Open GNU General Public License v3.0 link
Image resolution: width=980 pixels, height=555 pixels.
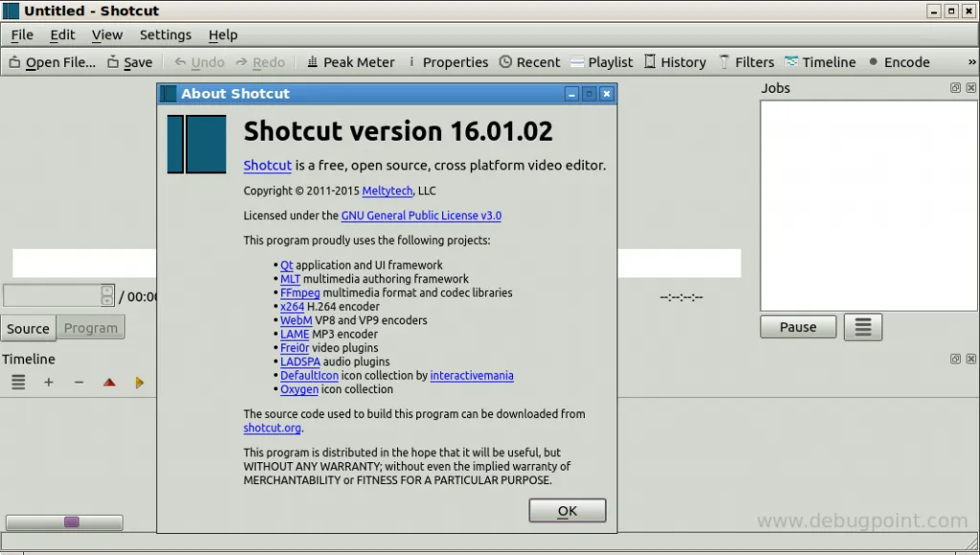[421, 215]
